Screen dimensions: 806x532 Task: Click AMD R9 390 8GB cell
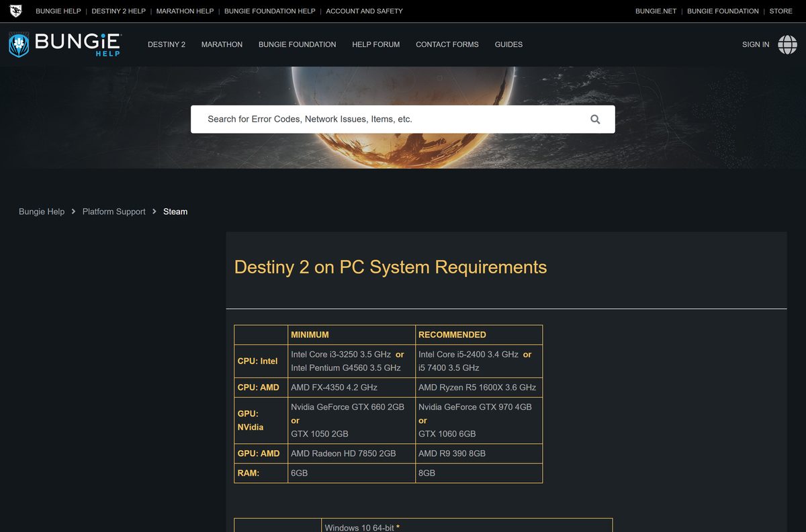pyautogui.click(x=479, y=453)
